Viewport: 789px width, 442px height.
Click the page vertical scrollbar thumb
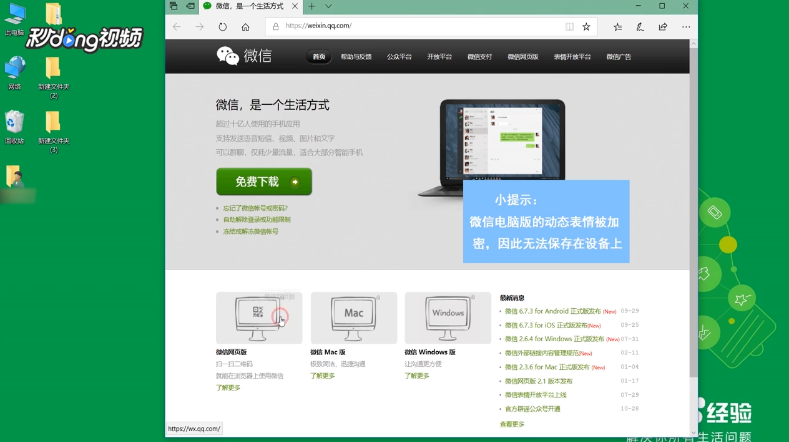[693, 212]
